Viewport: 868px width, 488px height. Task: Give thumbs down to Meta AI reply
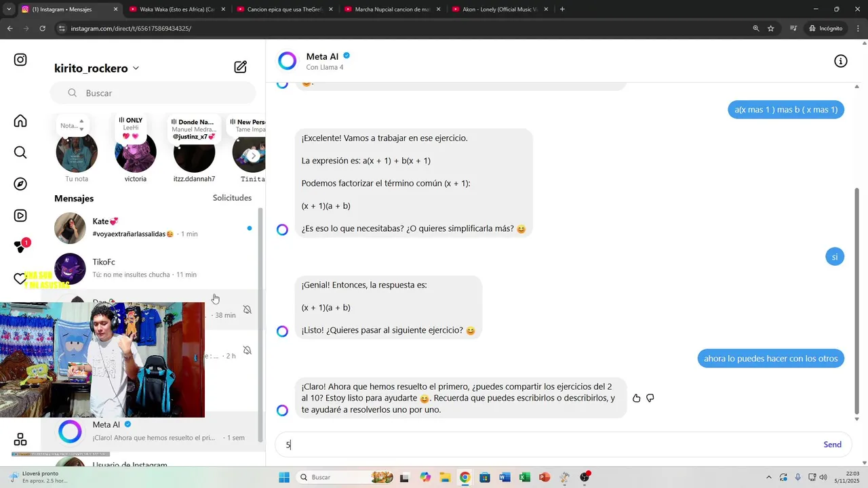pos(650,398)
